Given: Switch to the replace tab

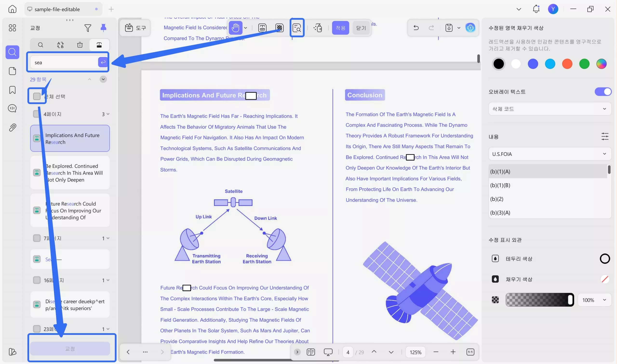Looking at the screenshot, I should click(x=60, y=45).
